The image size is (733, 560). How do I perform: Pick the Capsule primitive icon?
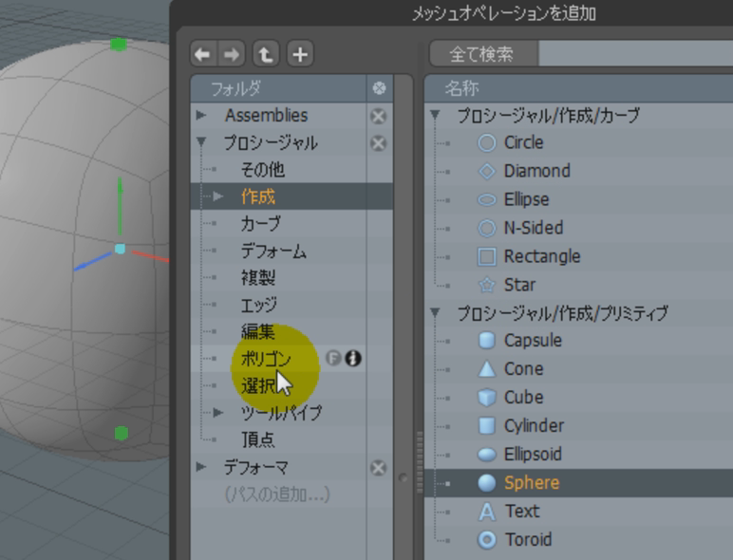click(x=487, y=341)
